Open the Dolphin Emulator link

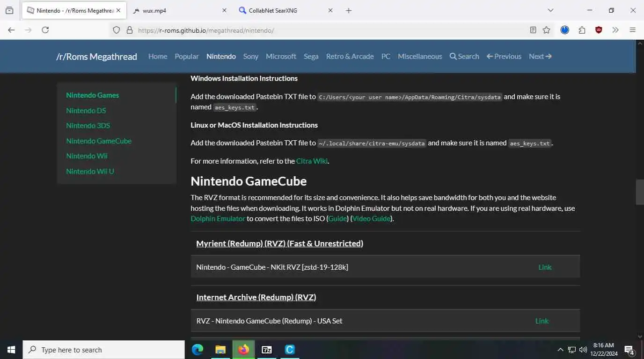point(218,218)
